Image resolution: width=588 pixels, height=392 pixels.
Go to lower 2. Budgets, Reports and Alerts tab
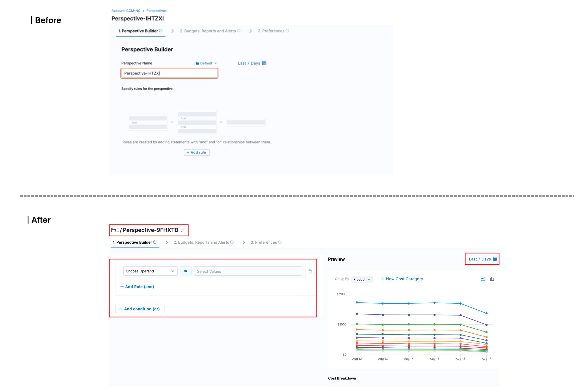(x=201, y=242)
